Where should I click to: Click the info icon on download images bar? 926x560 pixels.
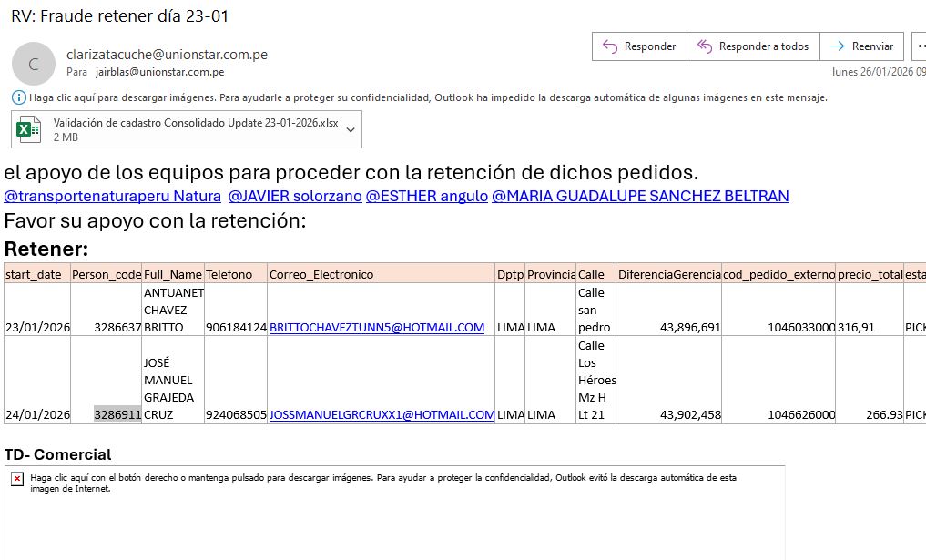19,97
